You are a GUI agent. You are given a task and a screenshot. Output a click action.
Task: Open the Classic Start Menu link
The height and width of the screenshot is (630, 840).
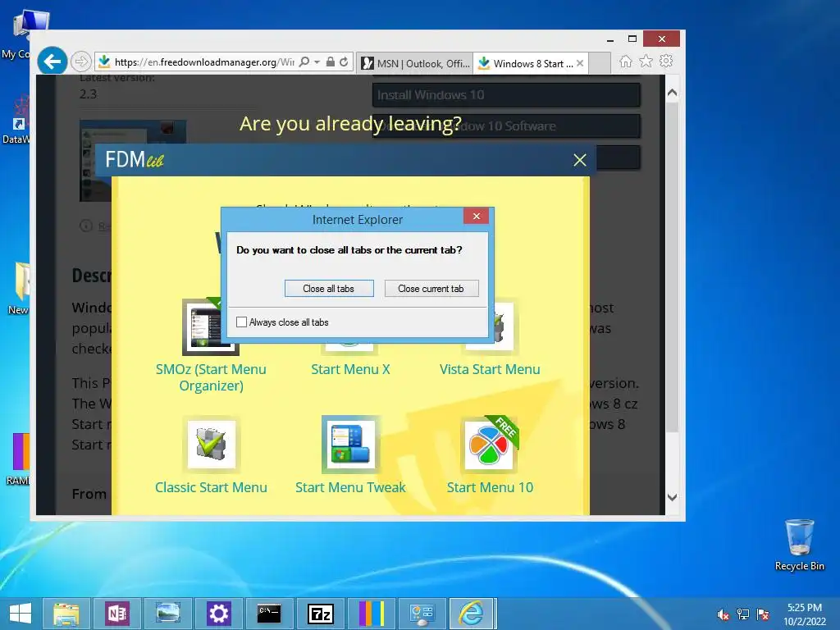click(x=211, y=487)
